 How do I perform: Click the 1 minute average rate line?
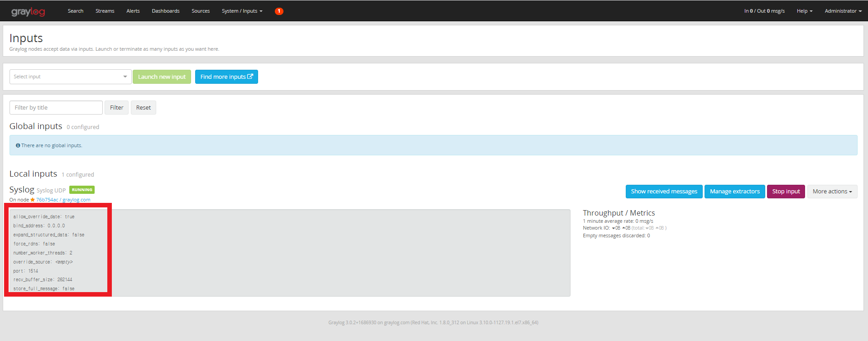[618, 221]
